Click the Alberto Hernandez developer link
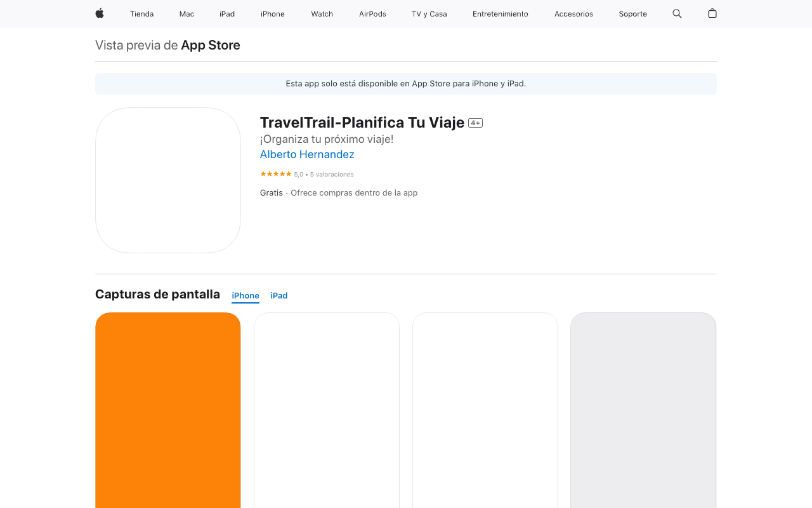 pos(307,154)
